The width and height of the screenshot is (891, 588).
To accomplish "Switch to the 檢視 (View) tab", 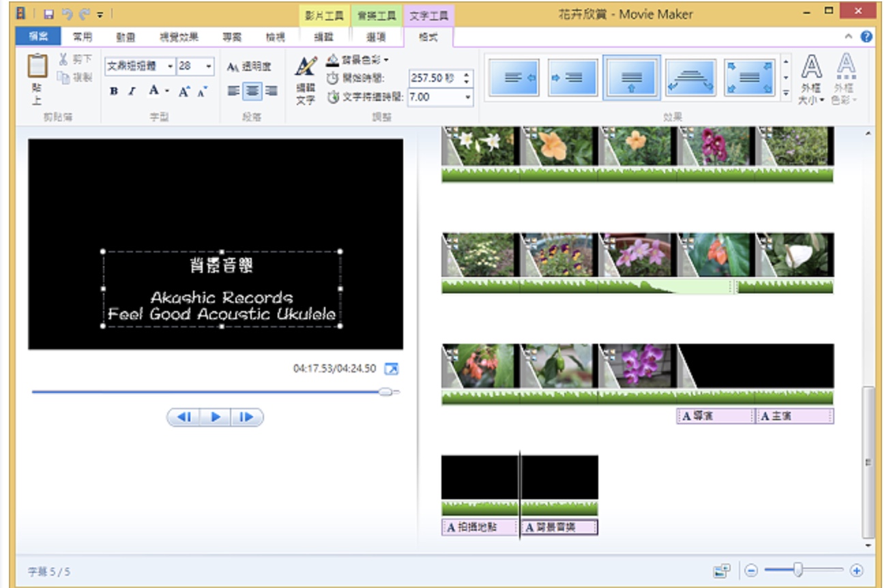I will click(275, 37).
